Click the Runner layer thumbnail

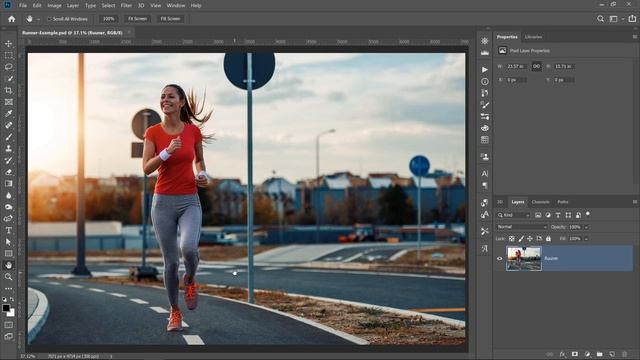pyautogui.click(x=524, y=258)
